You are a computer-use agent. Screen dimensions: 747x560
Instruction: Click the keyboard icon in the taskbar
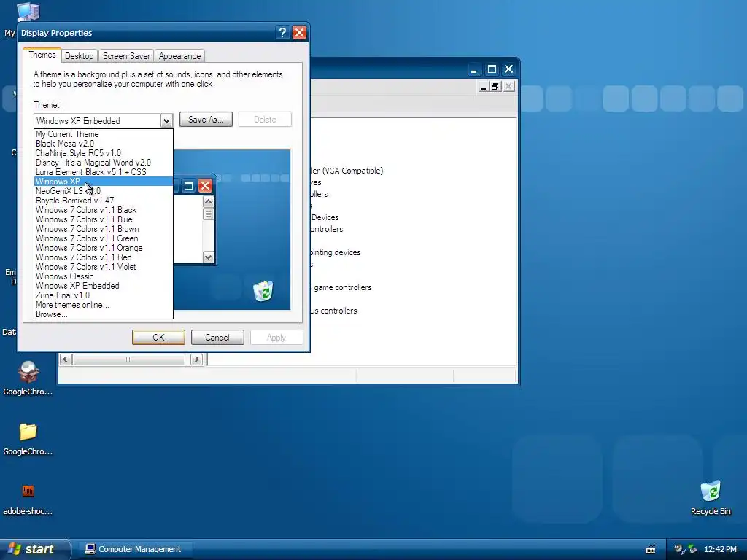pyautogui.click(x=650, y=549)
